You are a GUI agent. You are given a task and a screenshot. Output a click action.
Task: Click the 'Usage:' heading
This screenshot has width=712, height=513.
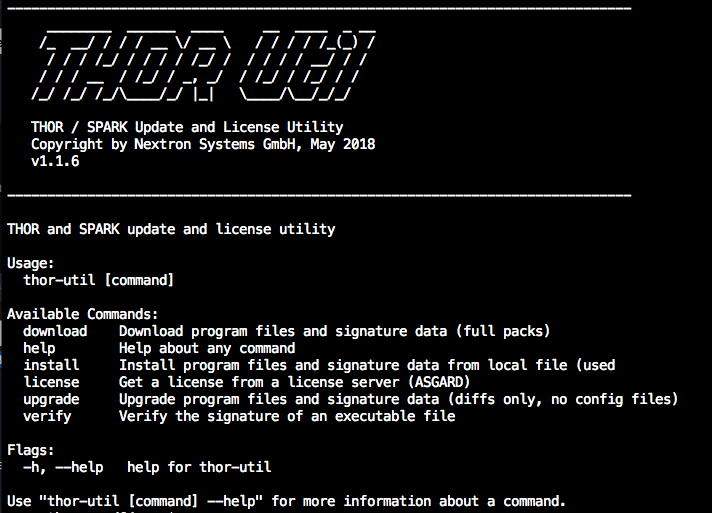31,263
